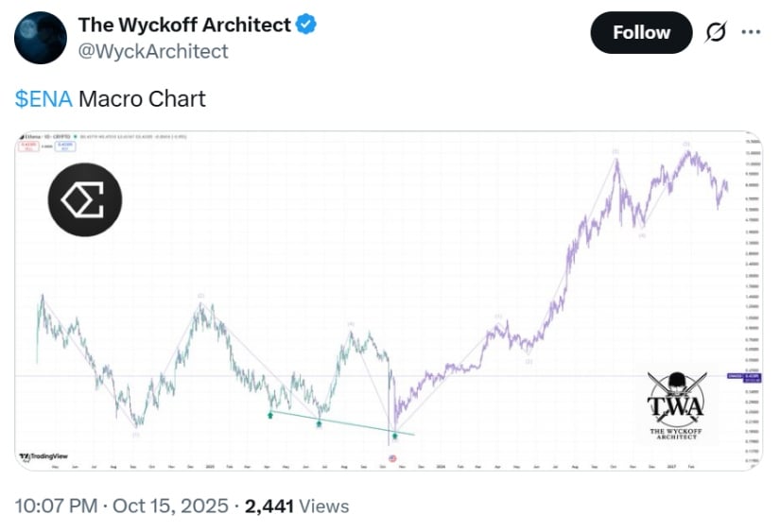Image resolution: width=780 pixels, height=532 pixels.
Task: Click the 2,441 Views count
Action: [x=296, y=506]
